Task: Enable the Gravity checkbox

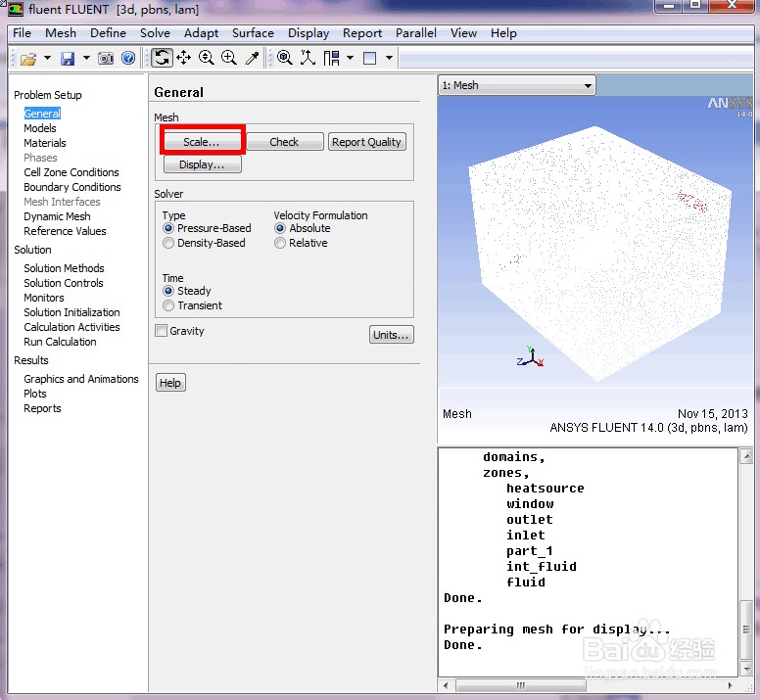Action: pos(161,331)
